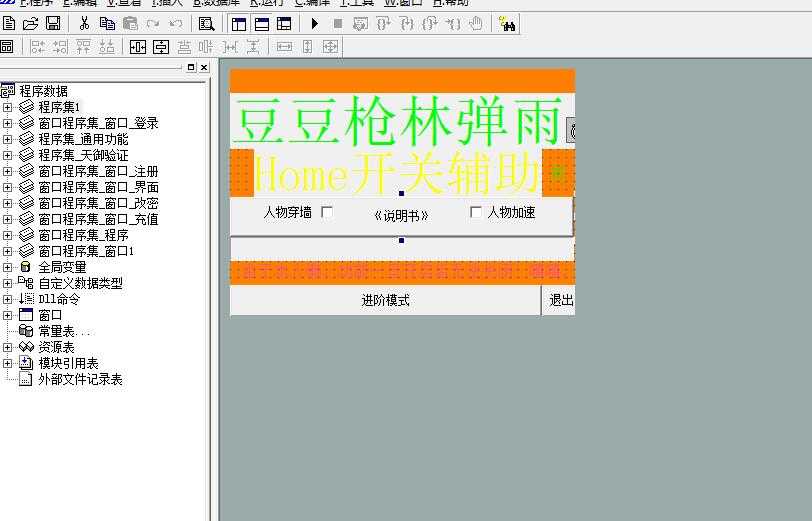812x521 pixels.
Task: Open the binoculars search icon
Action: pyautogui.click(x=506, y=24)
